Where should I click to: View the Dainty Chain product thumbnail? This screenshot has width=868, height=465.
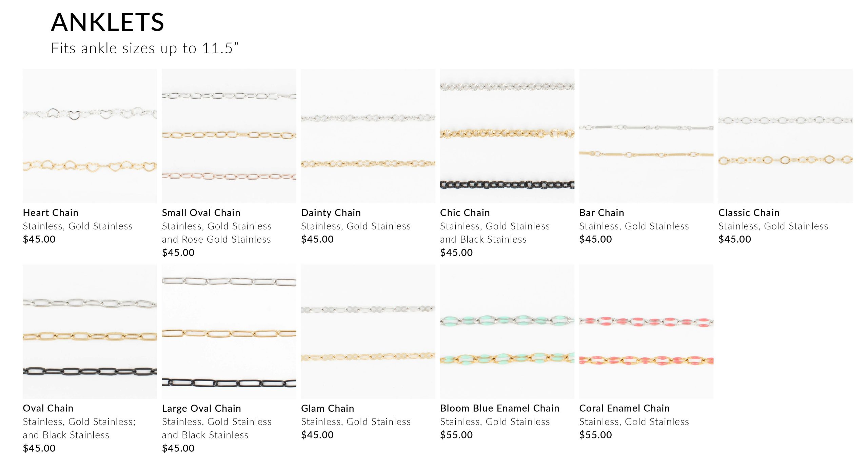(368, 136)
